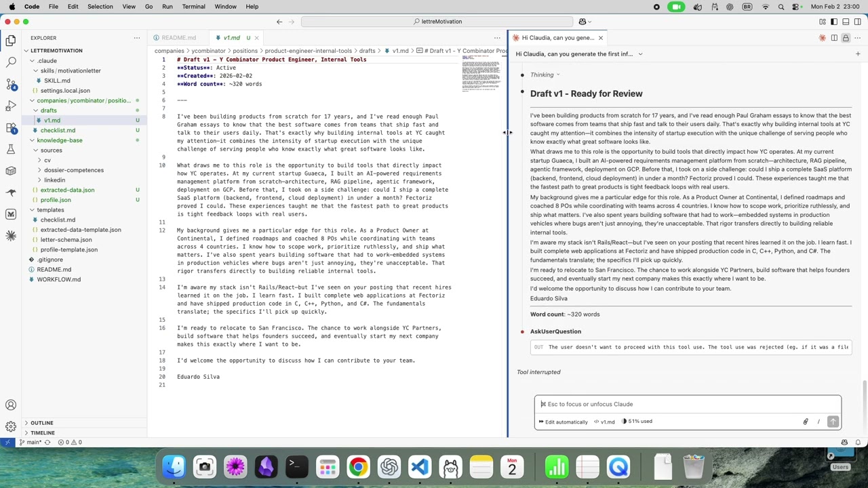Open the Testing flask view
Screen dimensions: 868x488
pos(11,149)
